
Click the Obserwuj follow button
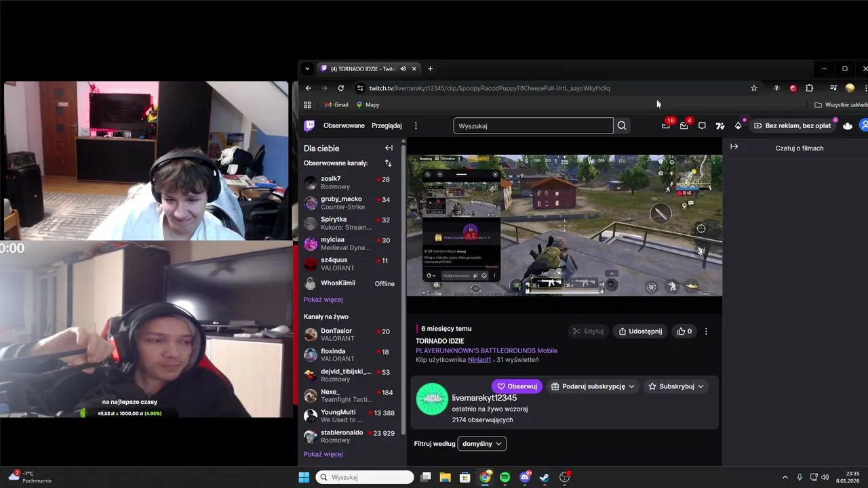[x=517, y=386]
